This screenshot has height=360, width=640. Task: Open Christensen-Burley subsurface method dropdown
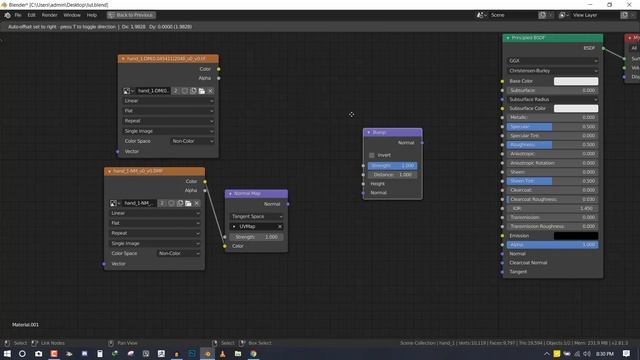pyautogui.click(x=553, y=71)
